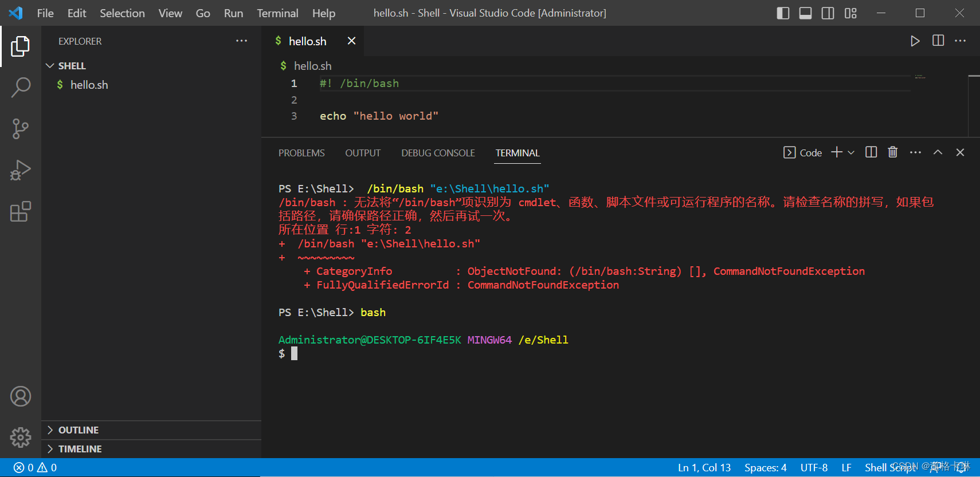
Task: Click the terminal prompt input cursor
Action: pyautogui.click(x=294, y=353)
